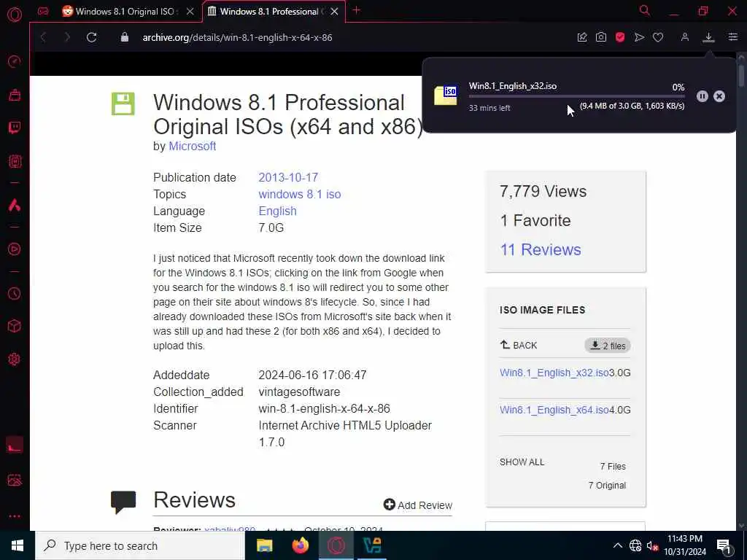Click the floppy disk software item icon
Viewport: 747px width, 560px height.
123,104
